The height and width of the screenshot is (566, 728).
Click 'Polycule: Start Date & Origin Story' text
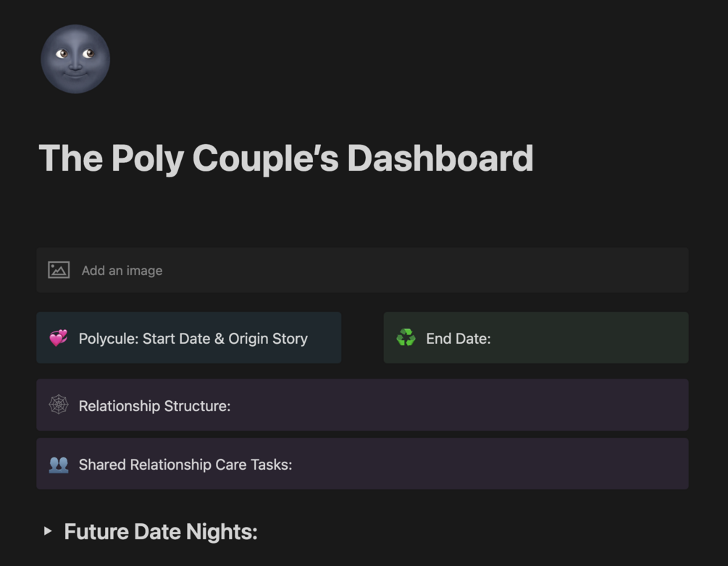(x=193, y=339)
